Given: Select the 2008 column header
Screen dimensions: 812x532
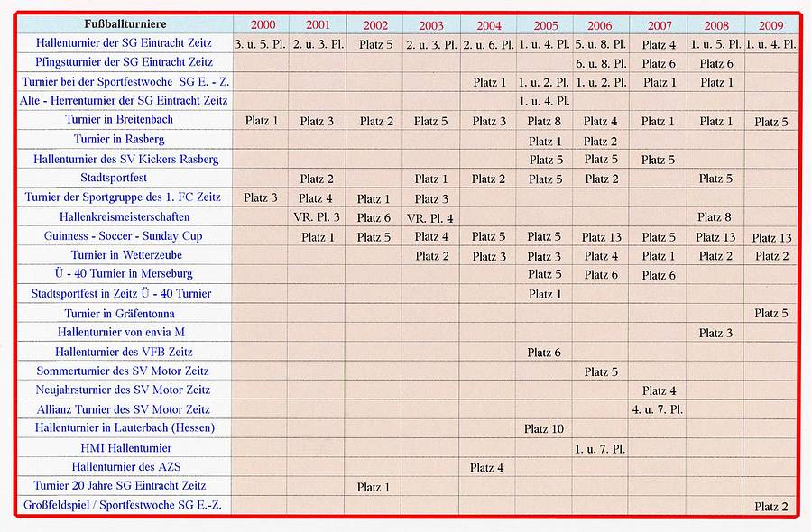Looking at the screenshot, I should click(716, 25).
